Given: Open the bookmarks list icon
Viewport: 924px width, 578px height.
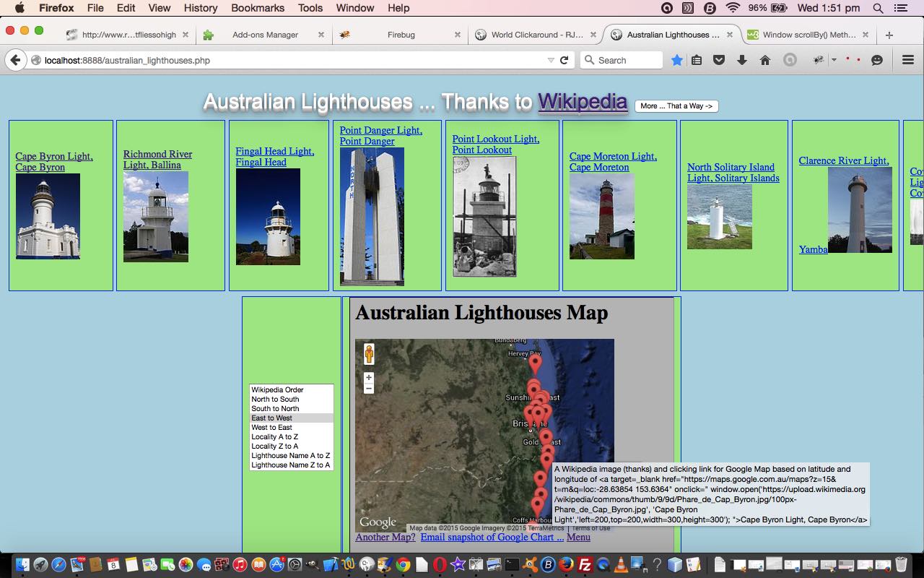Looking at the screenshot, I should coord(697,60).
